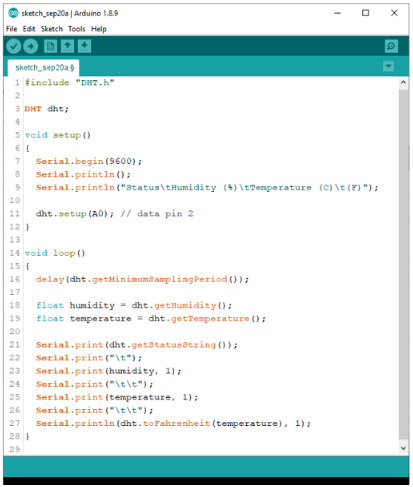Screen dimensions: 413x487
Task: Save sketch with down-arrow icon
Action: coord(84,46)
